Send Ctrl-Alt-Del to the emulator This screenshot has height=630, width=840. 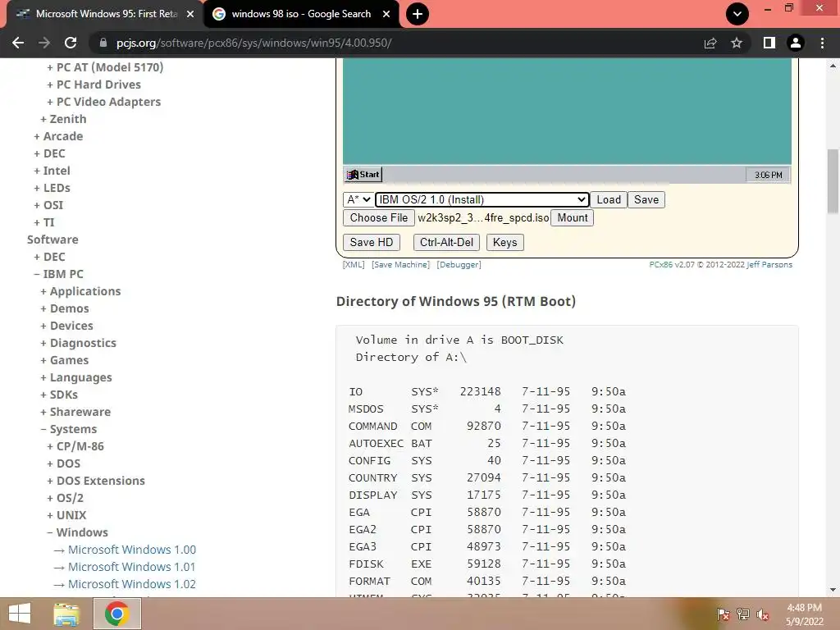coord(446,242)
